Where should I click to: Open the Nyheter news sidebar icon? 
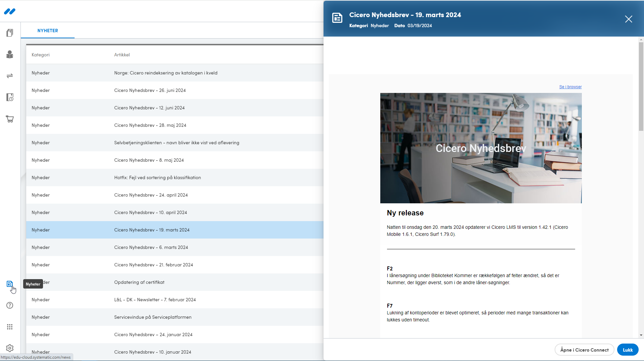point(10,284)
